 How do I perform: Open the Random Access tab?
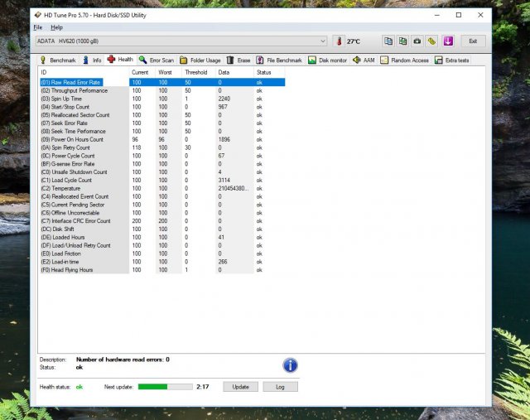405,60
